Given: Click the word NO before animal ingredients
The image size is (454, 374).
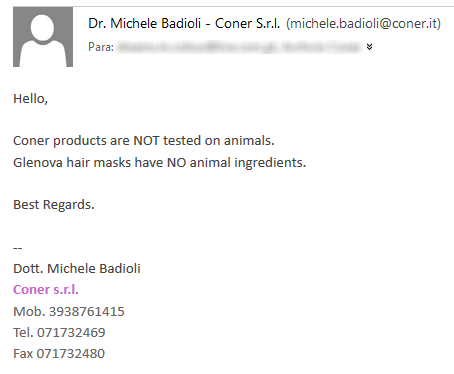Looking at the screenshot, I should (176, 163).
